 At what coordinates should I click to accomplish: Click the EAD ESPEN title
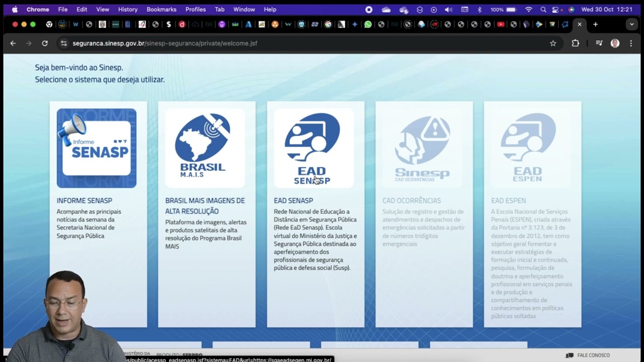click(509, 201)
